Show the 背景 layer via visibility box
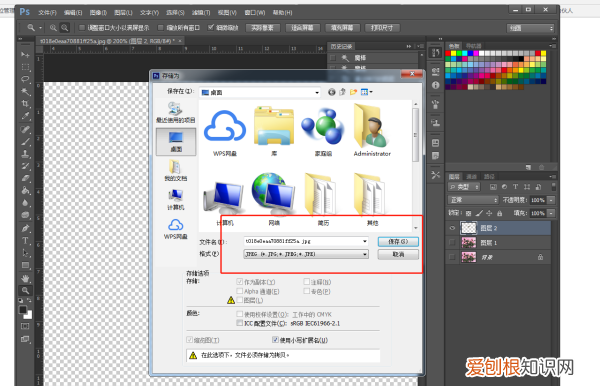Image resolution: width=600 pixels, height=386 pixels. [x=452, y=257]
